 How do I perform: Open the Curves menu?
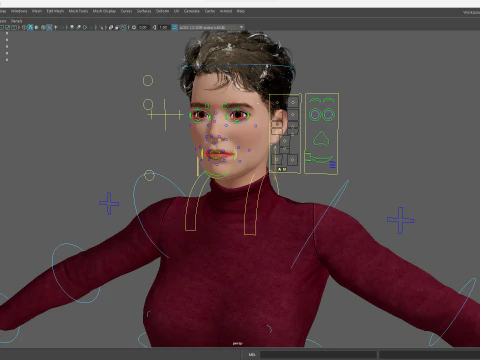tap(126, 11)
